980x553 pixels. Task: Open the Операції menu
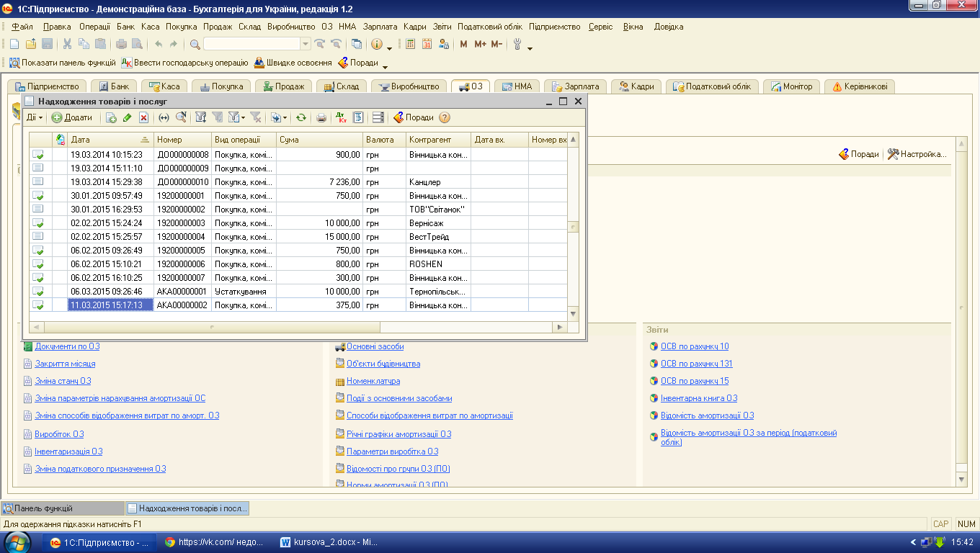pyautogui.click(x=95, y=27)
